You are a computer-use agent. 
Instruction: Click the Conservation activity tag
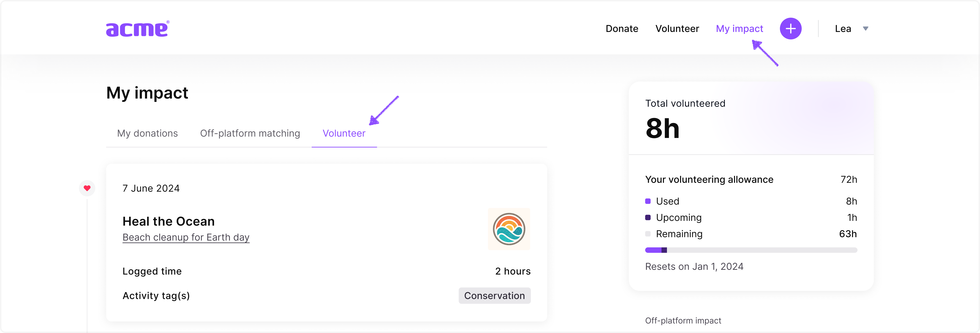click(x=495, y=296)
